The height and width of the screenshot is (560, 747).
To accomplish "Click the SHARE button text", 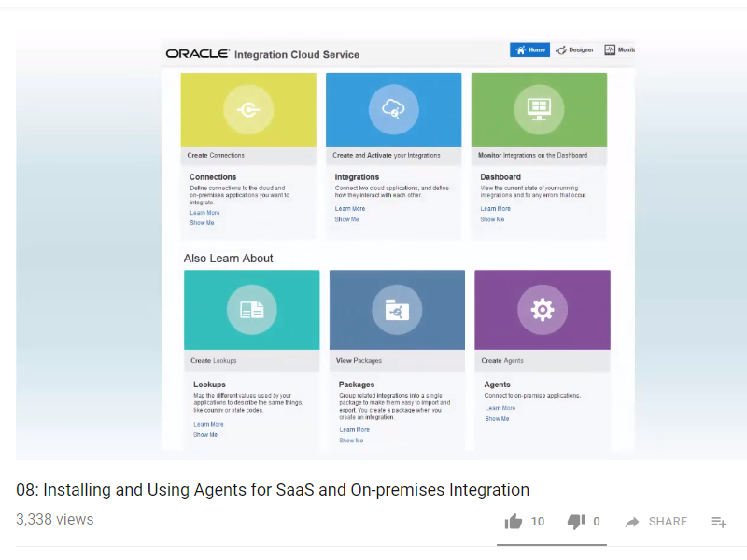I will [x=668, y=522].
